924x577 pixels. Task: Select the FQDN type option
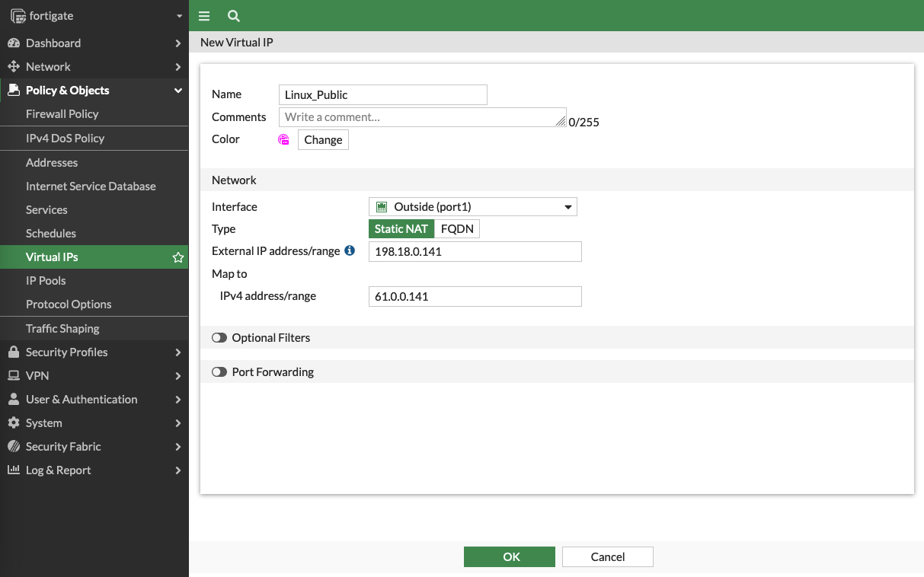click(457, 229)
